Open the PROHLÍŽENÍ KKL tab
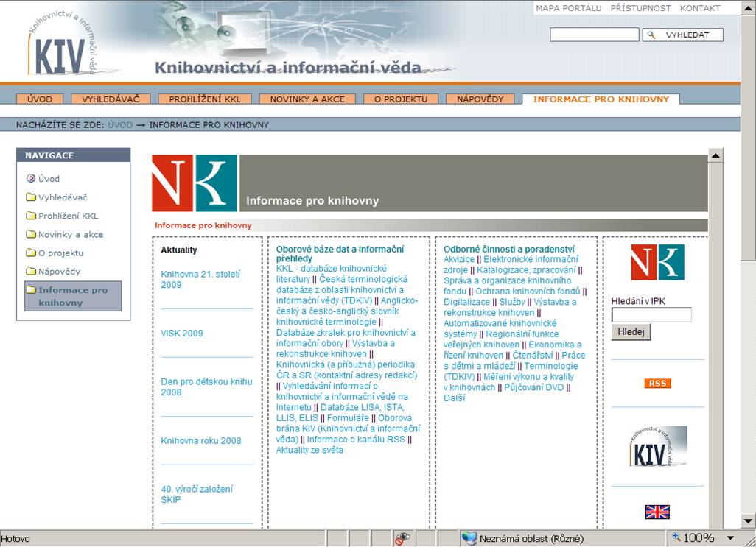This screenshot has height=547, width=756. 205,99
